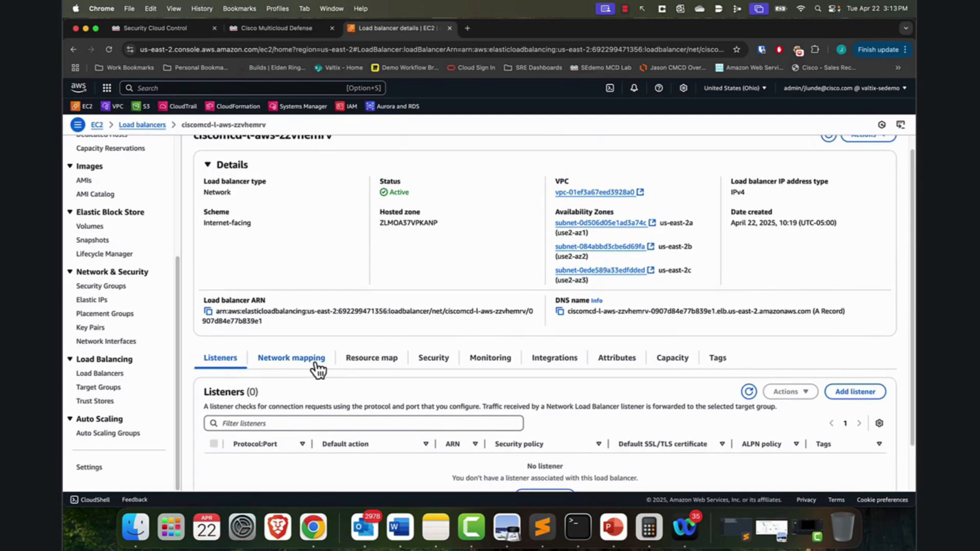The image size is (980, 551).
Task: Refresh the listeners list
Action: [x=749, y=391]
